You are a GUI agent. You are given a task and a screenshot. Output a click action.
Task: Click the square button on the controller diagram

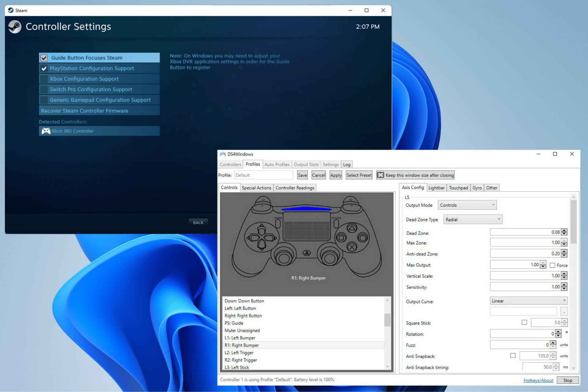tap(341, 237)
